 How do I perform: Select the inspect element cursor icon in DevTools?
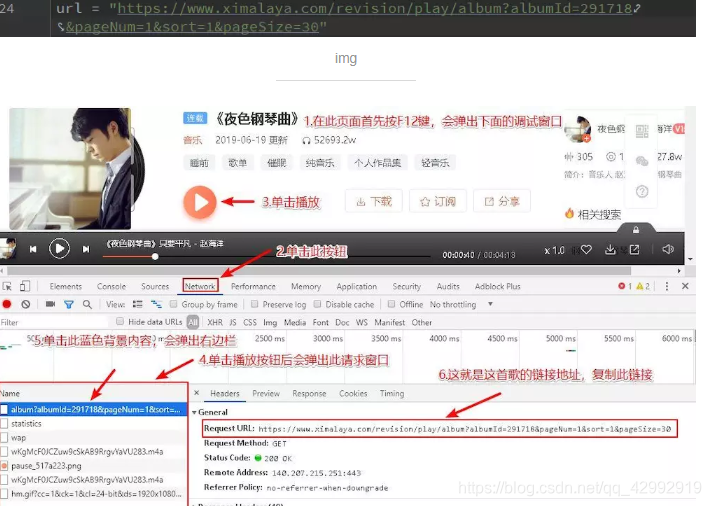(7, 286)
